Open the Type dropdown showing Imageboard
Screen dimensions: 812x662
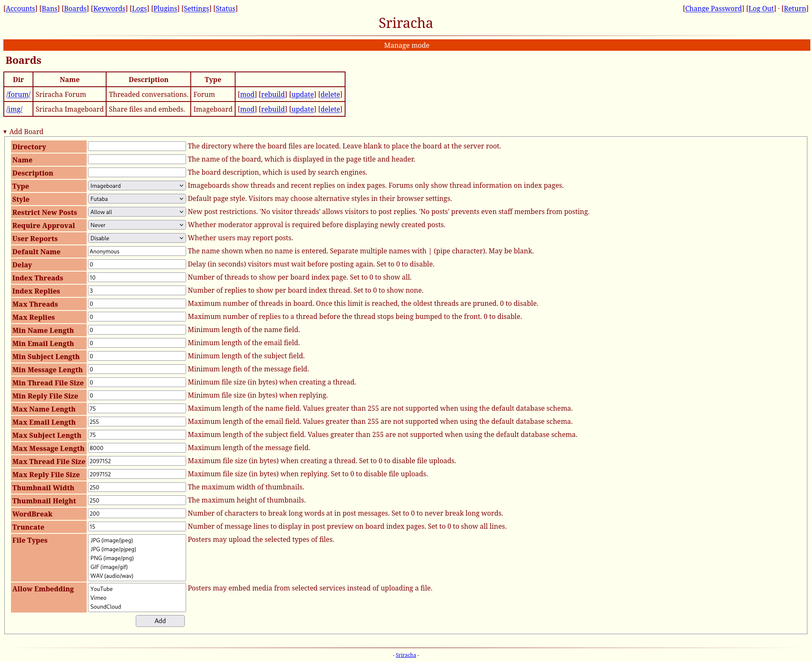[x=137, y=186]
